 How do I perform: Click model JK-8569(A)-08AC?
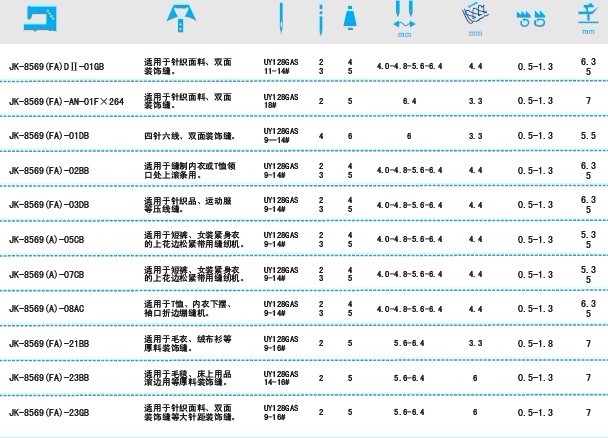[46, 309]
